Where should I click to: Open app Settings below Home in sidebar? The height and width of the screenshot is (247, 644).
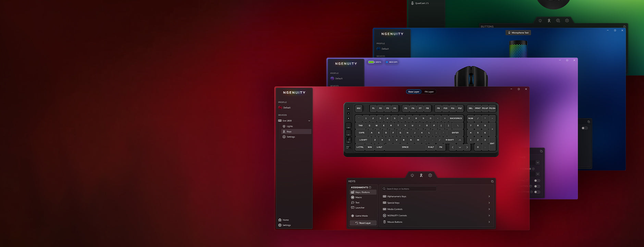(285, 225)
